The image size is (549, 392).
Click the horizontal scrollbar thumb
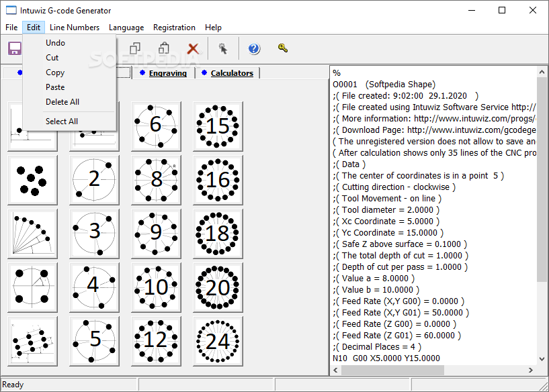click(x=392, y=370)
